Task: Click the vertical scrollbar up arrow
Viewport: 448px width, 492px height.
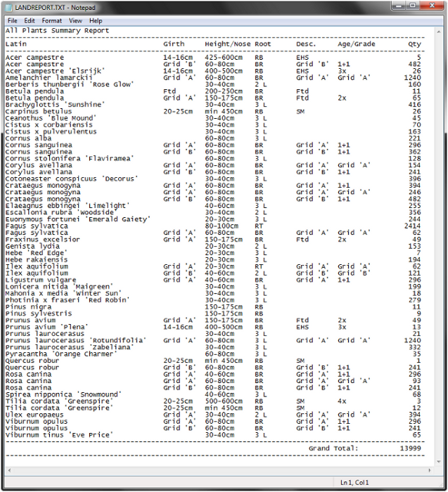Action: (439, 32)
